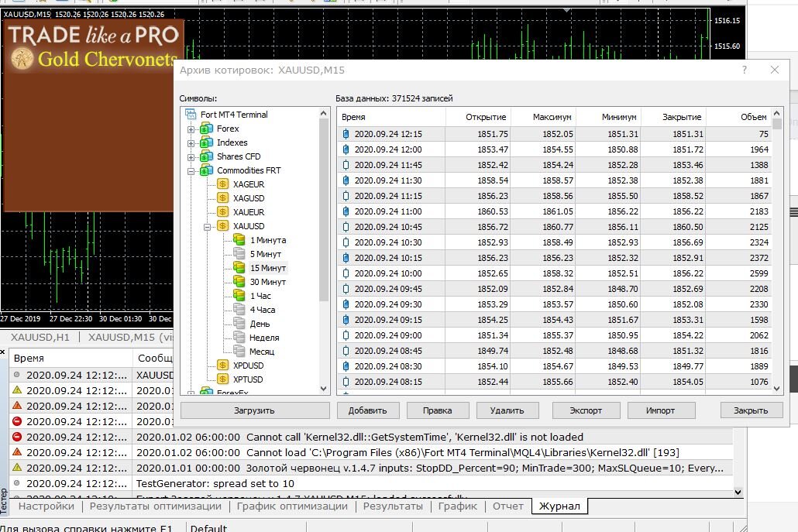The height and width of the screenshot is (532, 798).
Task: Collapse the Commodities FRT group
Action: point(191,171)
